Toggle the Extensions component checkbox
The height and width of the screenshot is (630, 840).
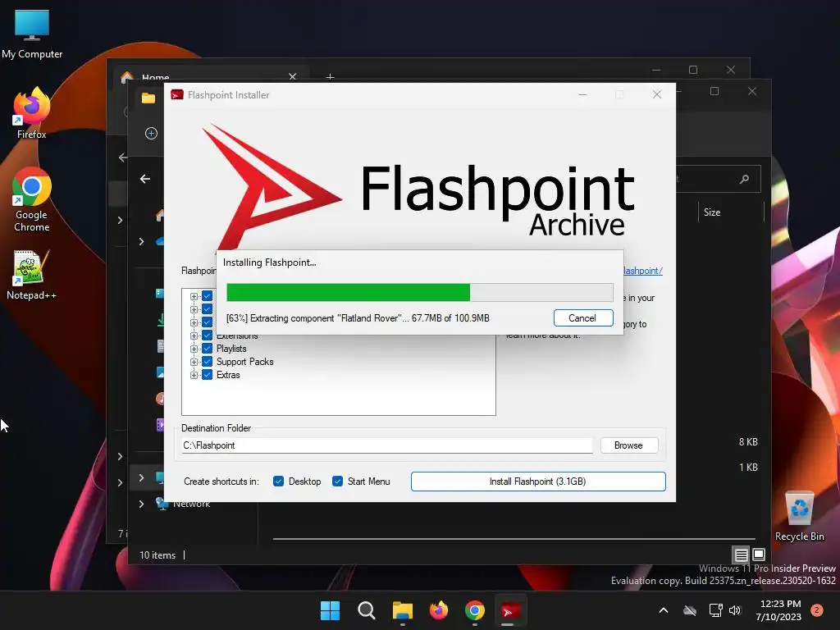208,336
